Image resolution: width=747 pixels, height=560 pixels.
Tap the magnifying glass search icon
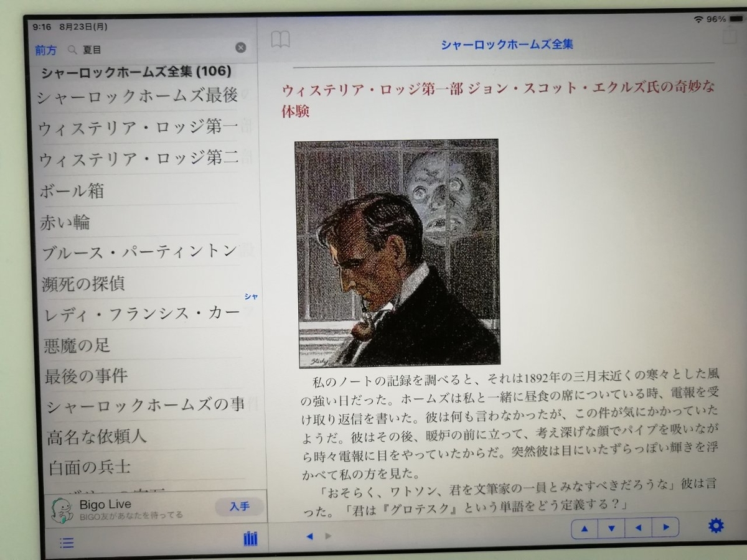(x=73, y=49)
